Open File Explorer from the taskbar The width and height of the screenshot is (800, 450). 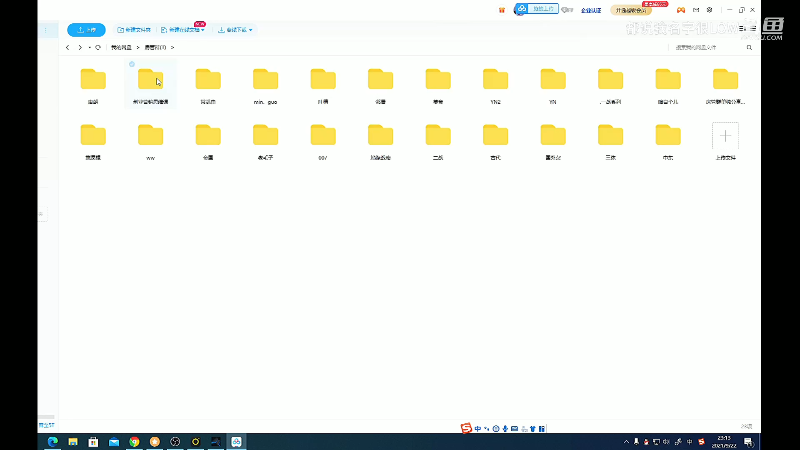pos(73,442)
